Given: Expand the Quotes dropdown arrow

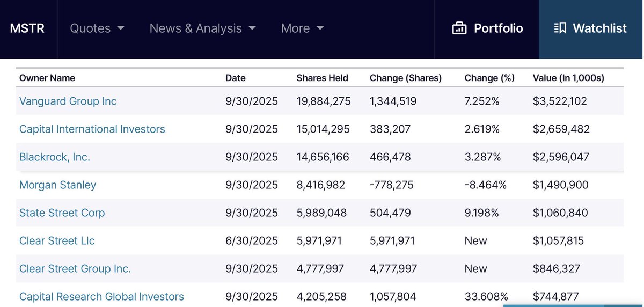Looking at the screenshot, I should click(x=120, y=28).
